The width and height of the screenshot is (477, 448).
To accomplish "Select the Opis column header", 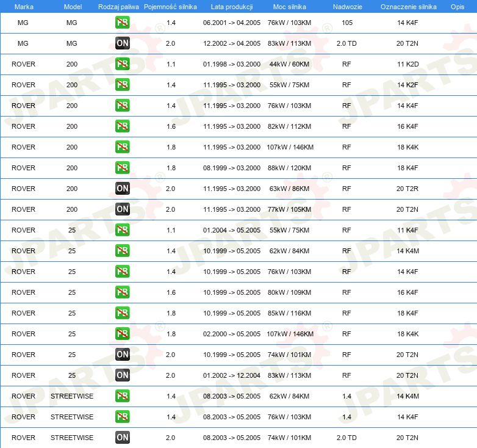I will pos(457,6).
